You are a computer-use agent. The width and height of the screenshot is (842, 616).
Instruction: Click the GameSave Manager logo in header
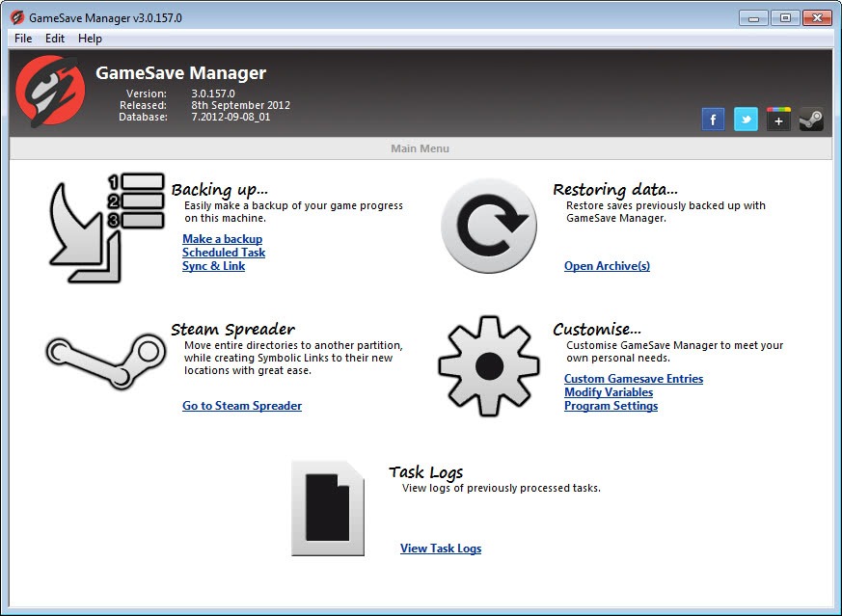click(x=50, y=92)
